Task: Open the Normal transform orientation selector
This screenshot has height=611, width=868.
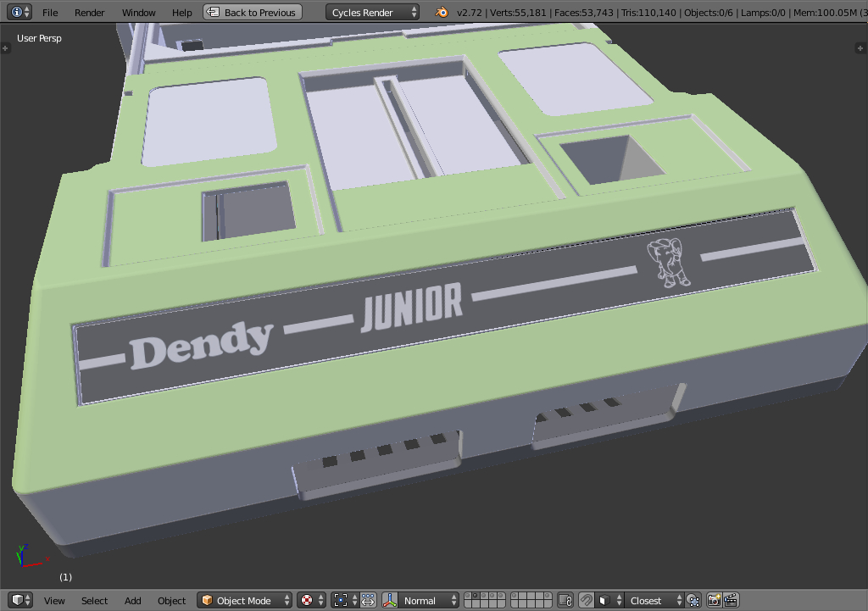Action: point(421,600)
